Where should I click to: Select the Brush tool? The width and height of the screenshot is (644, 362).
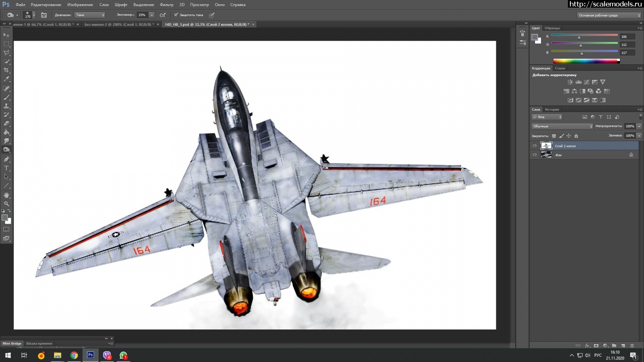6,97
